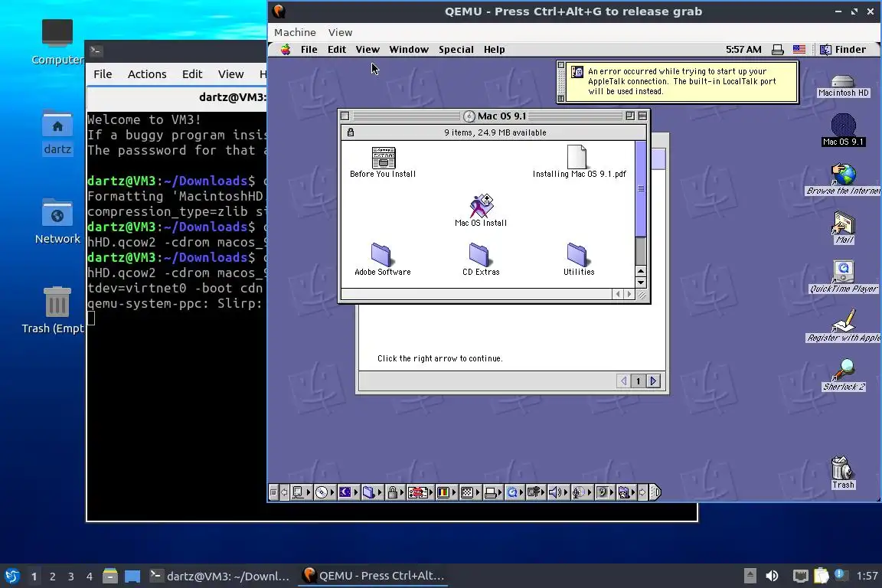Click the AppleTalk switch control strip icon
The width and height of the screenshot is (882, 588).
(x=297, y=492)
